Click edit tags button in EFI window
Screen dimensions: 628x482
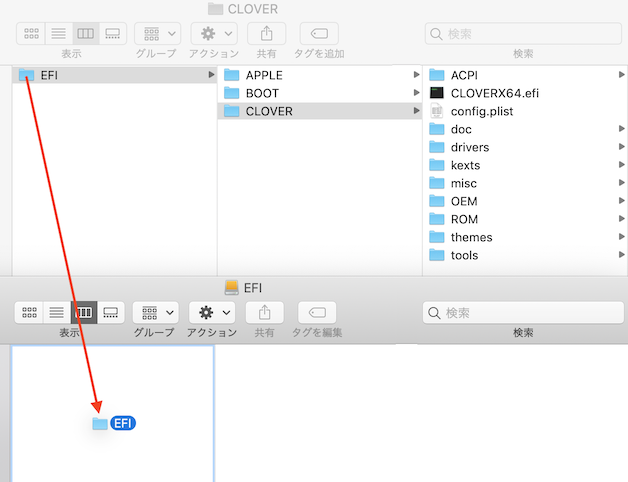coord(317,313)
